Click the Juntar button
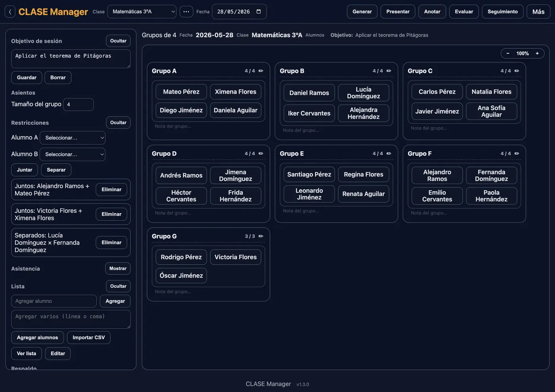The height and width of the screenshot is (392, 555). click(x=25, y=170)
